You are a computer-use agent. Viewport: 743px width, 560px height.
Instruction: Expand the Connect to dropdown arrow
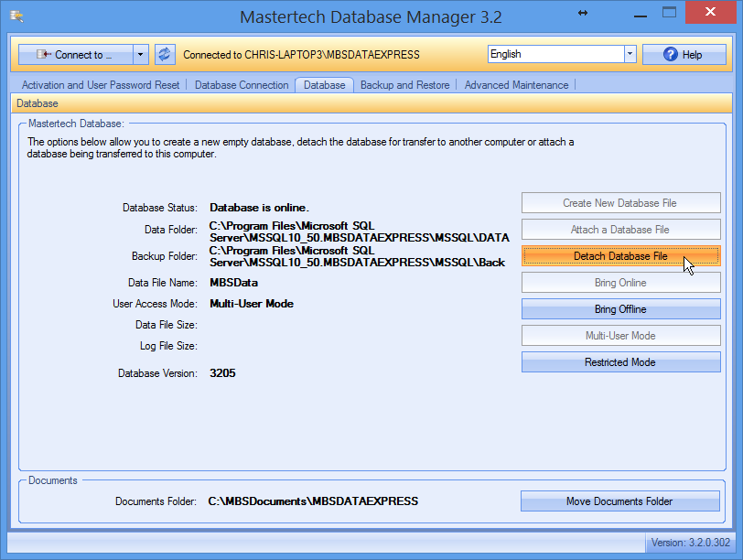click(141, 55)
